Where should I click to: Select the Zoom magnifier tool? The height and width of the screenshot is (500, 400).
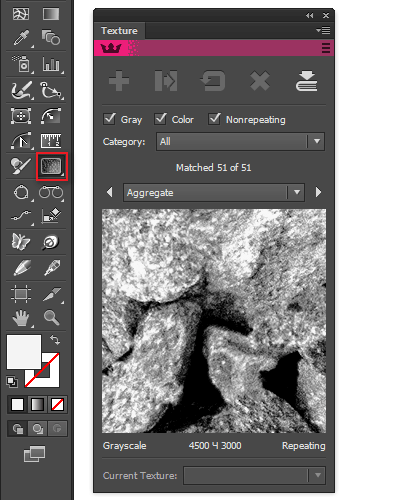[51, 318]
